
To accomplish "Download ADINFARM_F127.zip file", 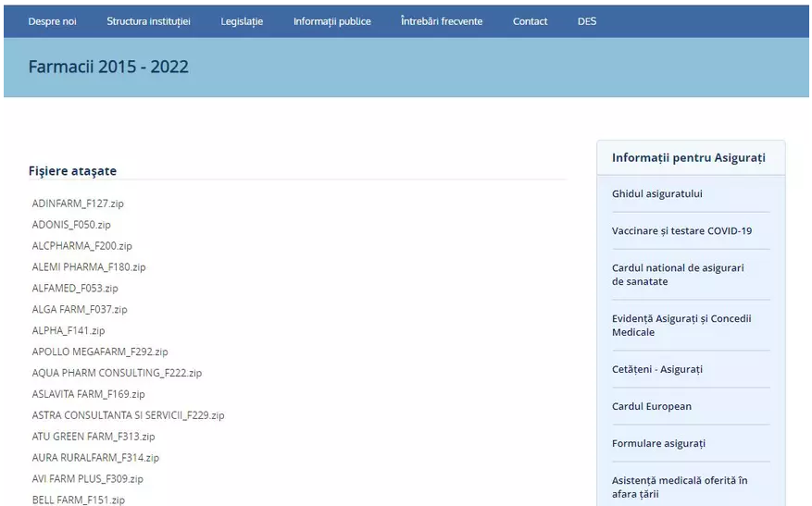I will tap(78, 204).
